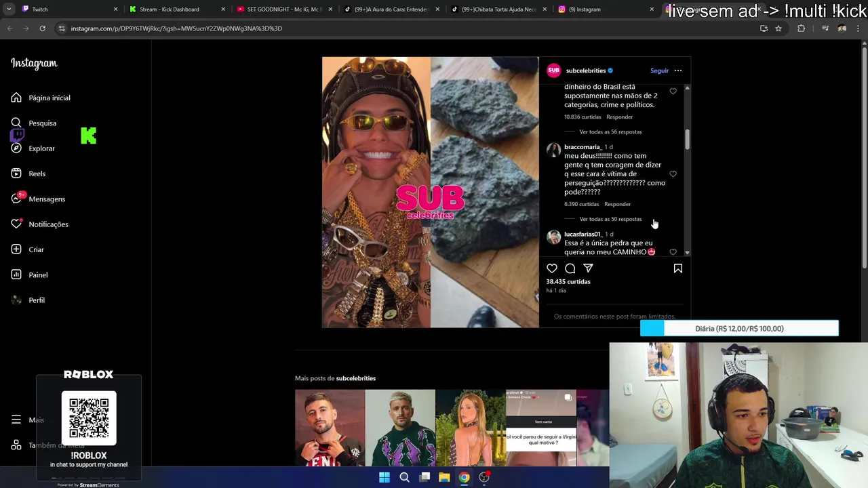The height and width of the screenshot is (488, 868).
Task: Click Chrome icon in the taskbar
Action: point(464,477)
